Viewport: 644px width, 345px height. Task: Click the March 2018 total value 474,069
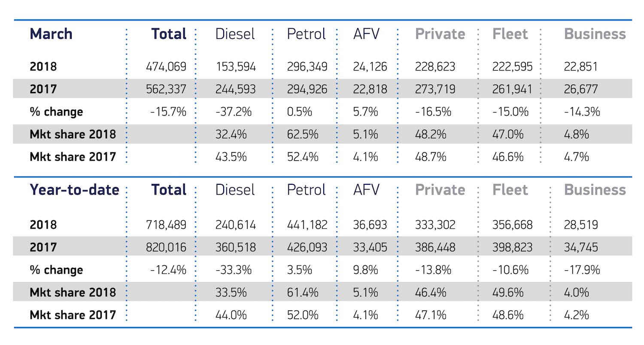pos(166,67)
